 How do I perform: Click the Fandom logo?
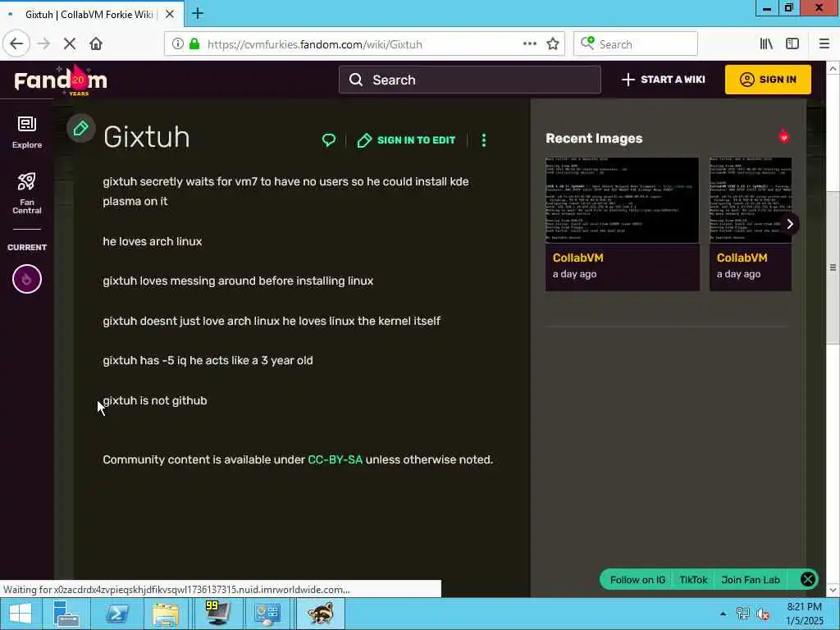coord(61,80)
